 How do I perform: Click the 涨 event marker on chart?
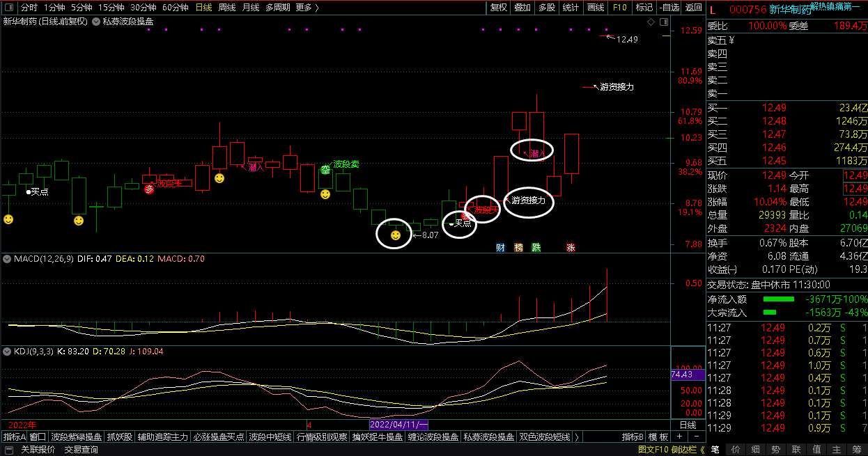(x=571, y=247)
